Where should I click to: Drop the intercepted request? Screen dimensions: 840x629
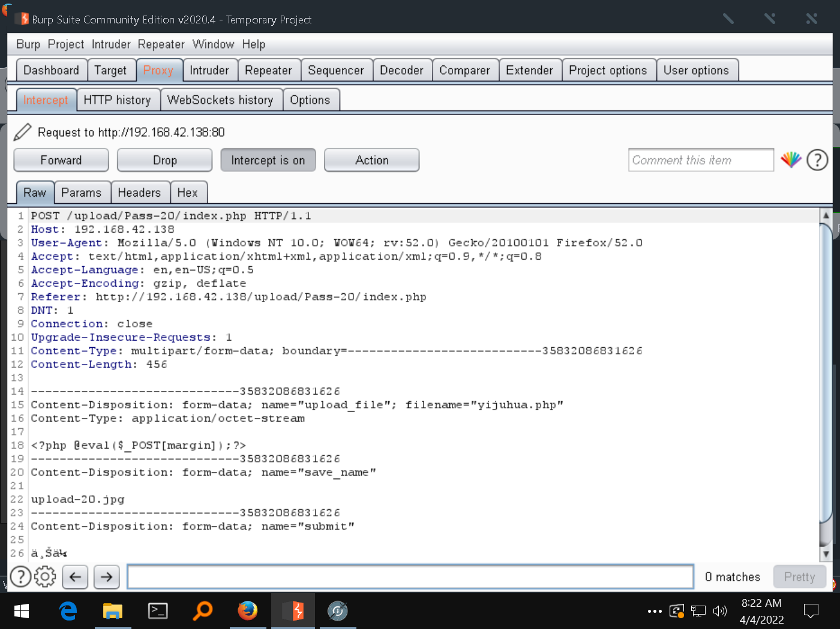click(165, 160)
